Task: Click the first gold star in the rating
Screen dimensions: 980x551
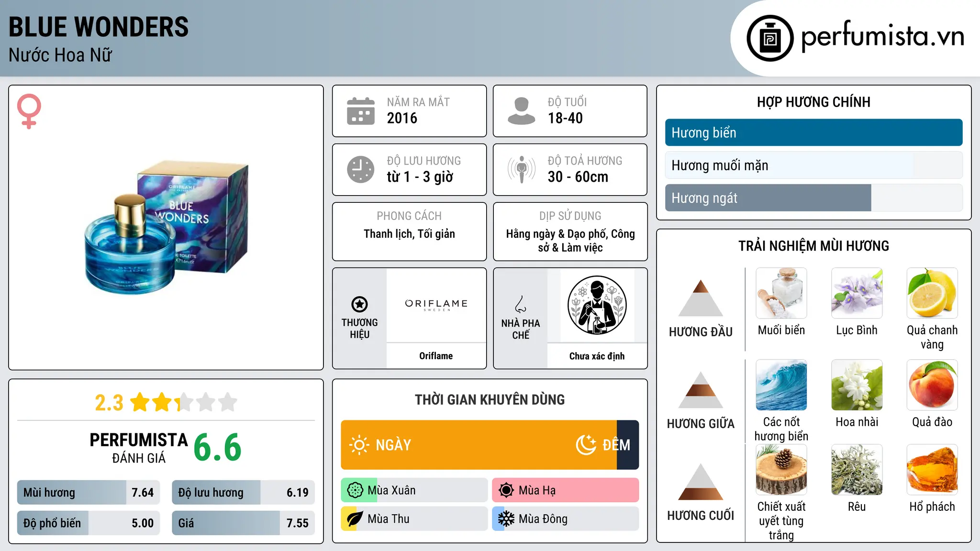Action: point(140,402)
